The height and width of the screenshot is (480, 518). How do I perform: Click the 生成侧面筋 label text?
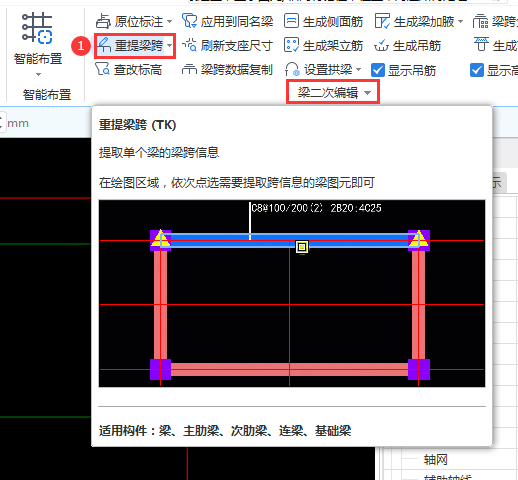pyautogui.click(x=333, y=22)
